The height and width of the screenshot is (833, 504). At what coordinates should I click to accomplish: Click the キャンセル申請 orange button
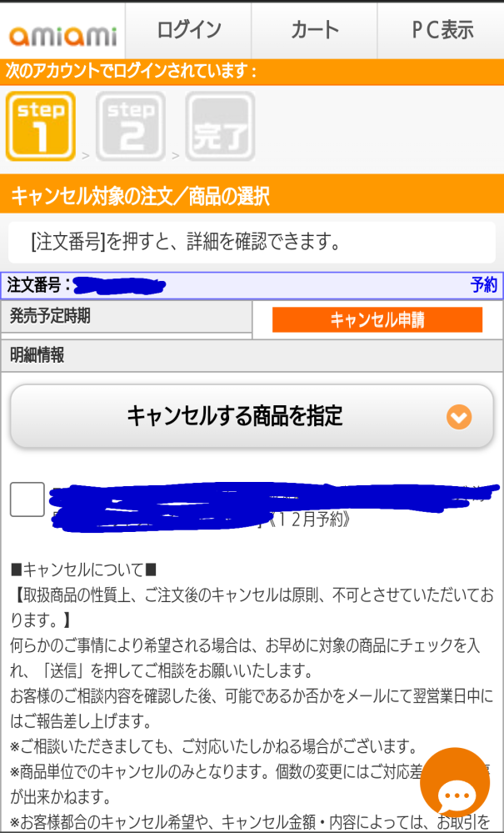point(377,320)
